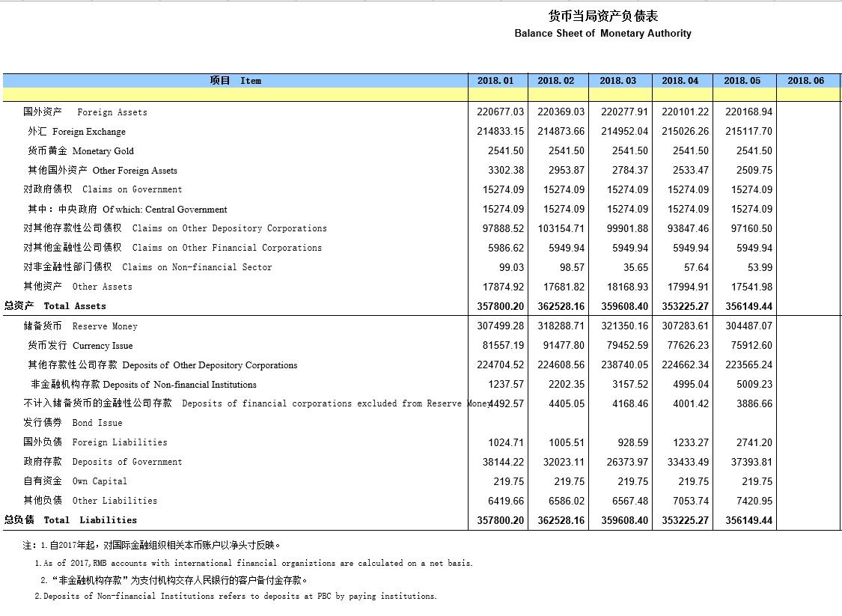Click the 2018.01 column header

(495, 81)
